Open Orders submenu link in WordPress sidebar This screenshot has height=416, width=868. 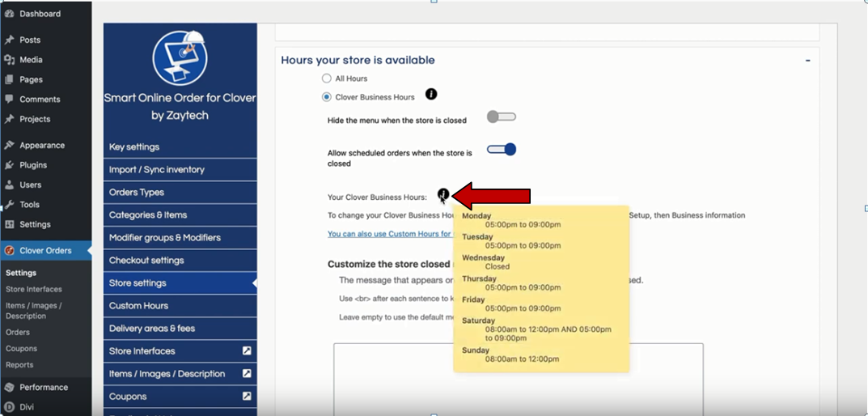point(18,333)
